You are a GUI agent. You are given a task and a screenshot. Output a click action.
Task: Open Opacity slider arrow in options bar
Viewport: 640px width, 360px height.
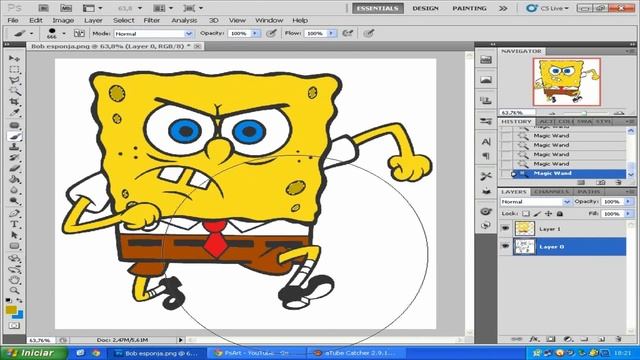pos(256,33)
